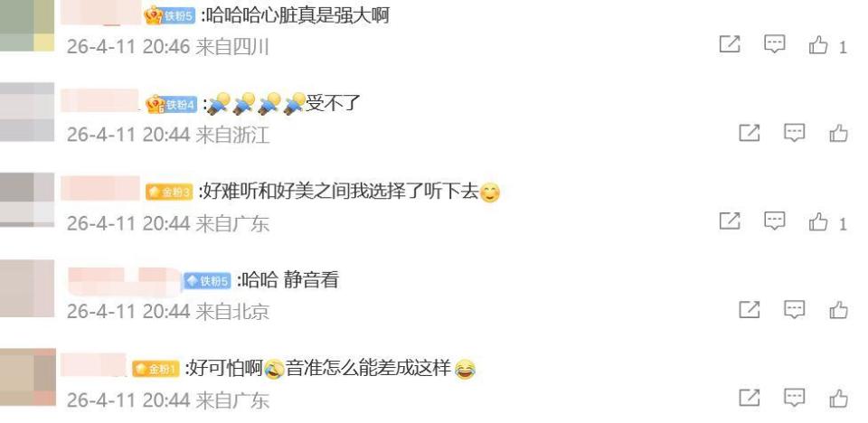Share the 受不了 comment from 浙江
Viewport: 868px width, 423px height.
tap(750, 133)
